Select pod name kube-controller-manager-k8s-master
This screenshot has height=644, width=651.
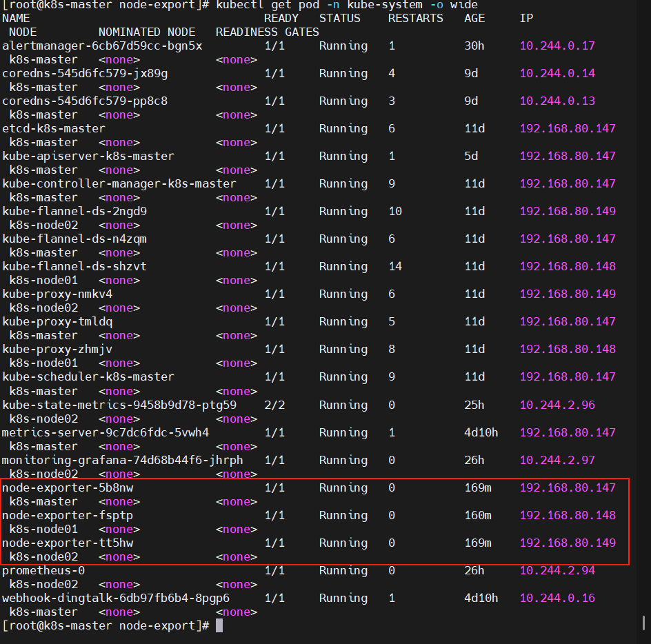point(119,183)
